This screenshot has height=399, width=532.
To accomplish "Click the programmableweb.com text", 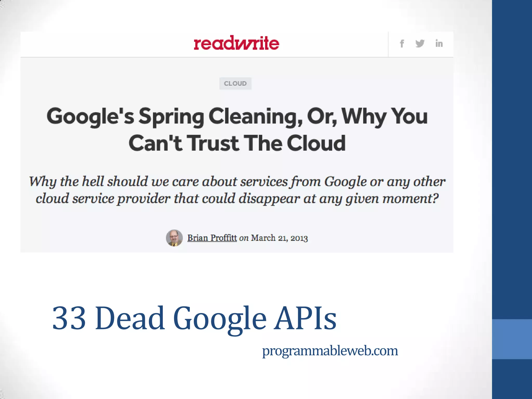I will pyautogui.click(x=330, y=351).
